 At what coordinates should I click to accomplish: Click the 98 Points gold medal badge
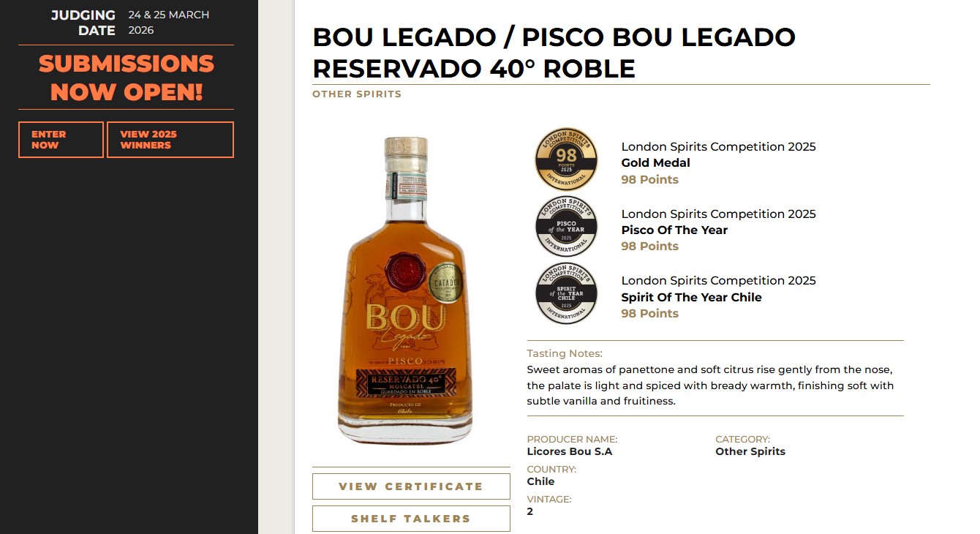[x=566, y=159]
